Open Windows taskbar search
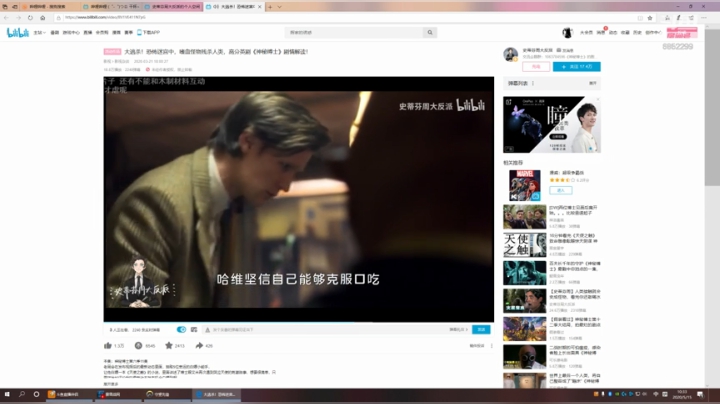720x404 pixels. 22,394
